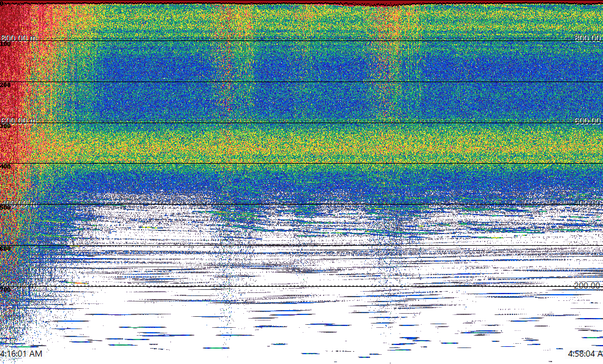This screenshot has width=603, height=364.
Task: Click the right-side 600.00 range label
Action: click(x=588, y=120)
